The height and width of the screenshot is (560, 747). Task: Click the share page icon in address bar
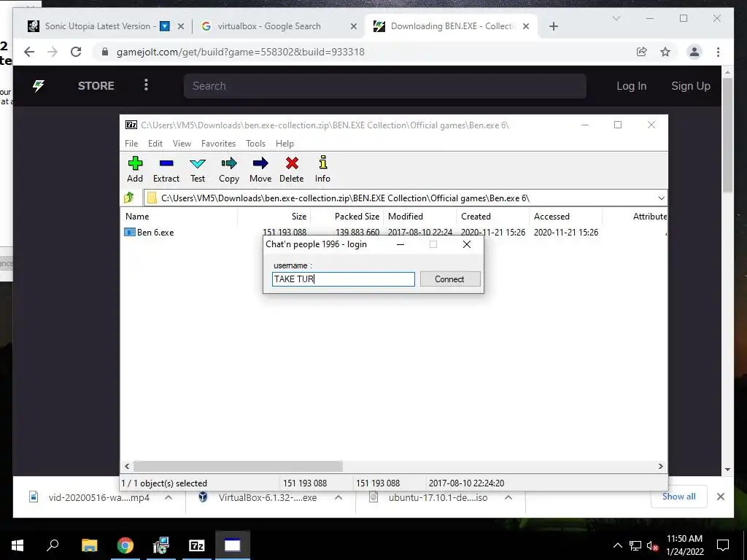pyautogui.click(x=642, y=52)
